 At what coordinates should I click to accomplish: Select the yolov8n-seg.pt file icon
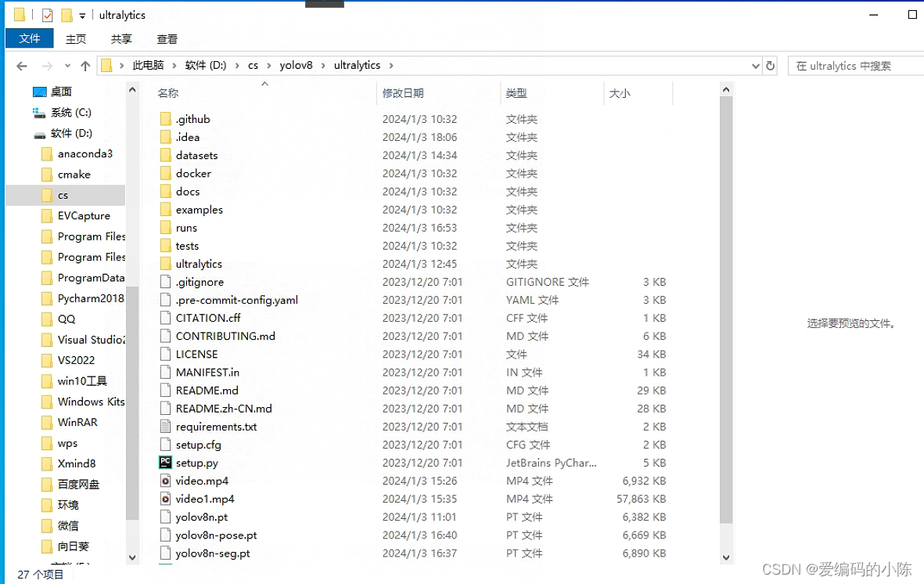[166, 553]
